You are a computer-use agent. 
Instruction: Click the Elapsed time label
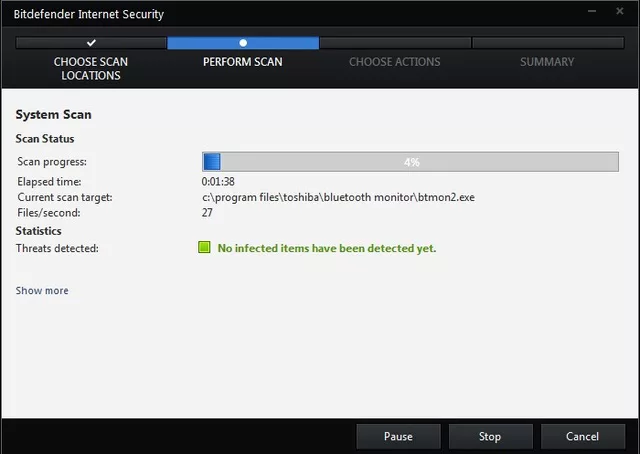click(49, 181)
